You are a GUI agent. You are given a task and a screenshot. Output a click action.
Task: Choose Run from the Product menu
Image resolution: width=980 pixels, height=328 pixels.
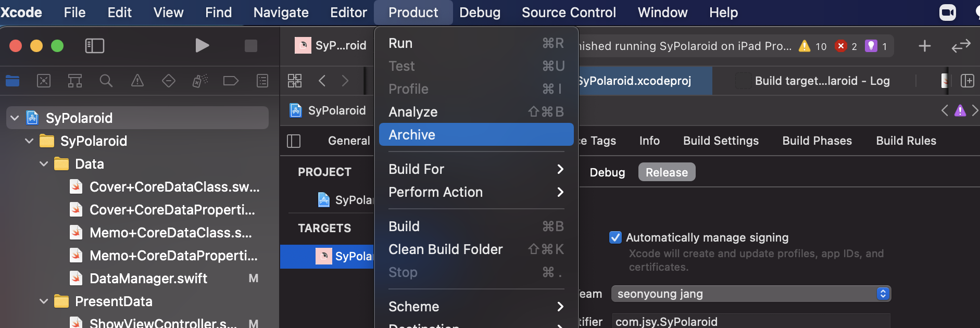tap(476, 43)
